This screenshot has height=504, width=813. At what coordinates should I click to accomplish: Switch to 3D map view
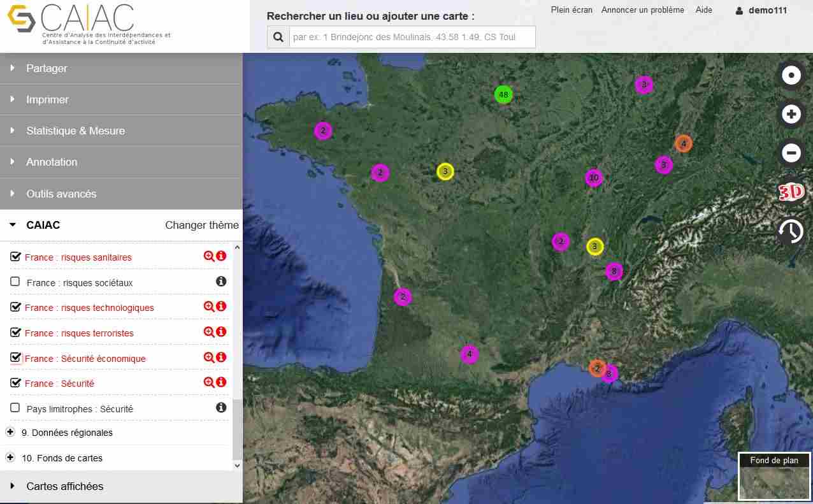point(791,192)
